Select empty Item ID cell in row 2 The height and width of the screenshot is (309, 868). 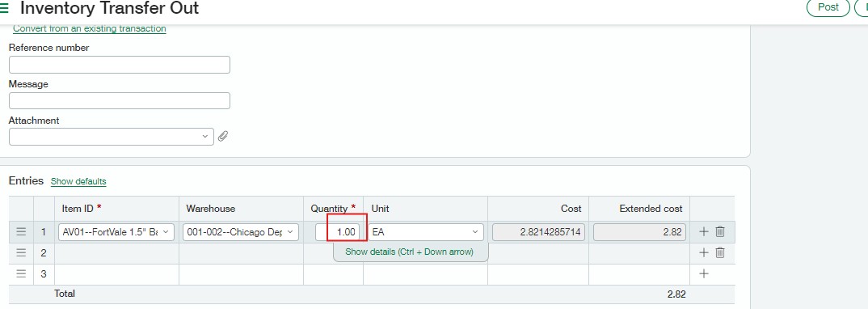click(117, 253)
